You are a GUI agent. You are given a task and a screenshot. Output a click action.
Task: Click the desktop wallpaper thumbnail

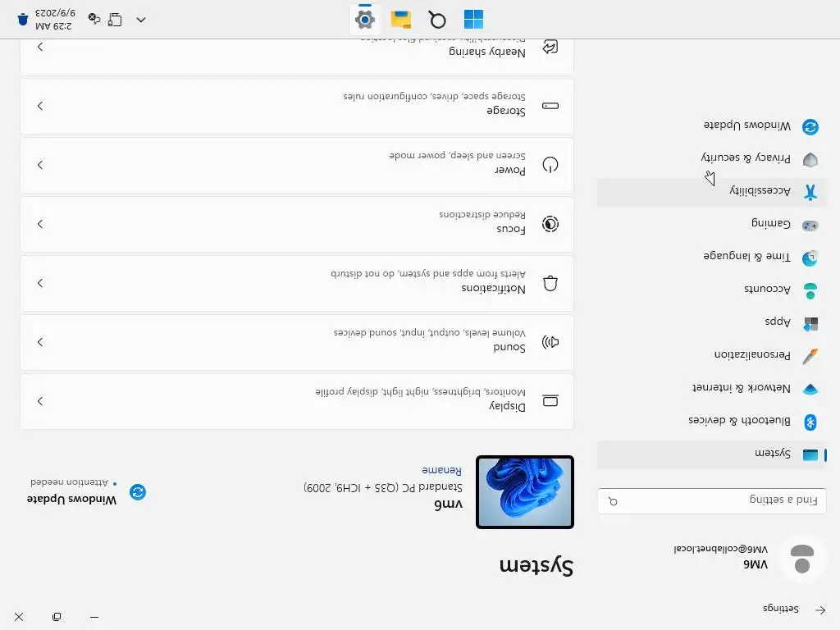525,492
